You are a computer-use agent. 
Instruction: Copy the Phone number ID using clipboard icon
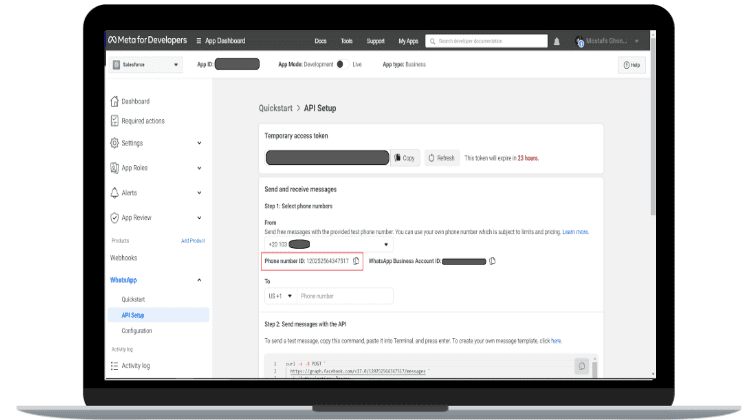(x=356, y=261)
